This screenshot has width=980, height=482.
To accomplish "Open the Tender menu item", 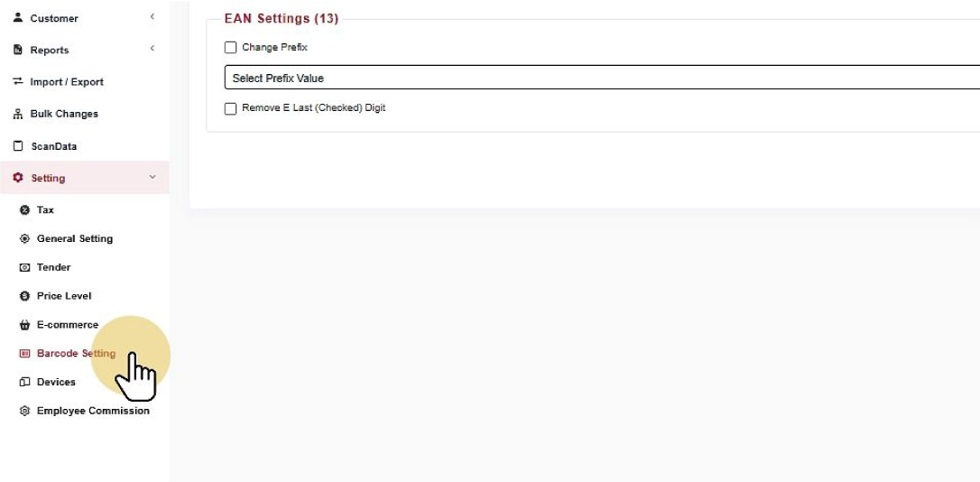I will point(54,267).
